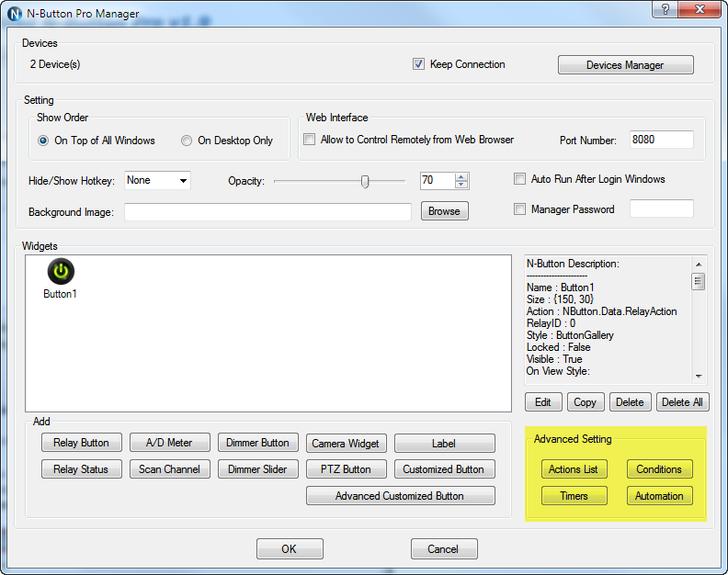728x575 pixels.
Task: Click the 'Name : Button1' description line
Action: 560,287
